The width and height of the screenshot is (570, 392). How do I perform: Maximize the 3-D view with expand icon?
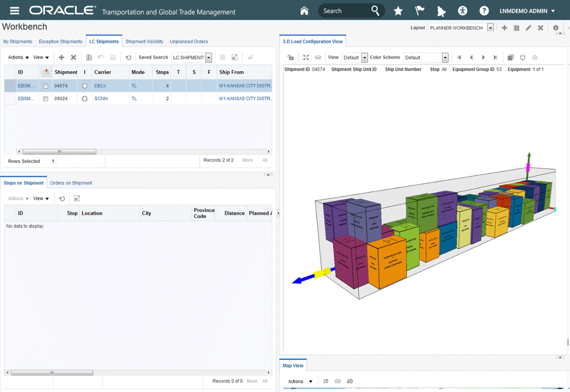[306, 57]
